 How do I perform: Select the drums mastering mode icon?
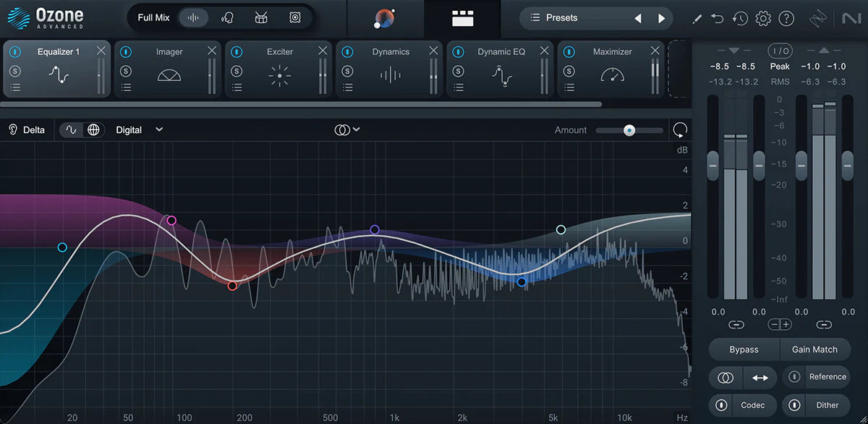click(x=261, y=17)
